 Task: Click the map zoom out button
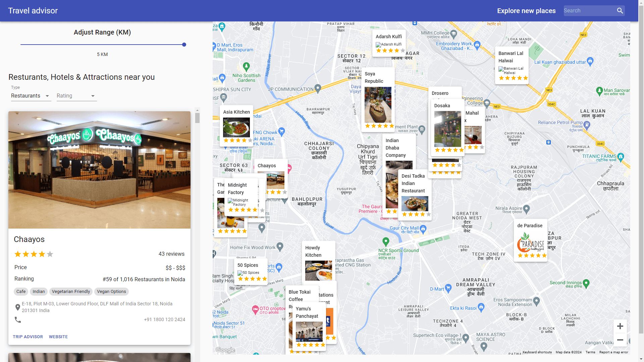point(620,340)
